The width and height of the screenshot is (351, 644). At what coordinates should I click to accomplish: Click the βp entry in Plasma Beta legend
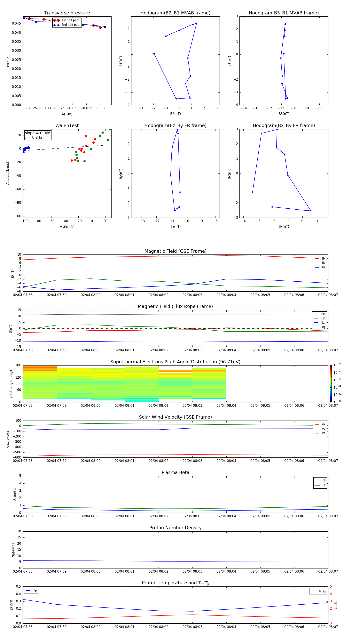pyautogui.click(x=320, y=480)
